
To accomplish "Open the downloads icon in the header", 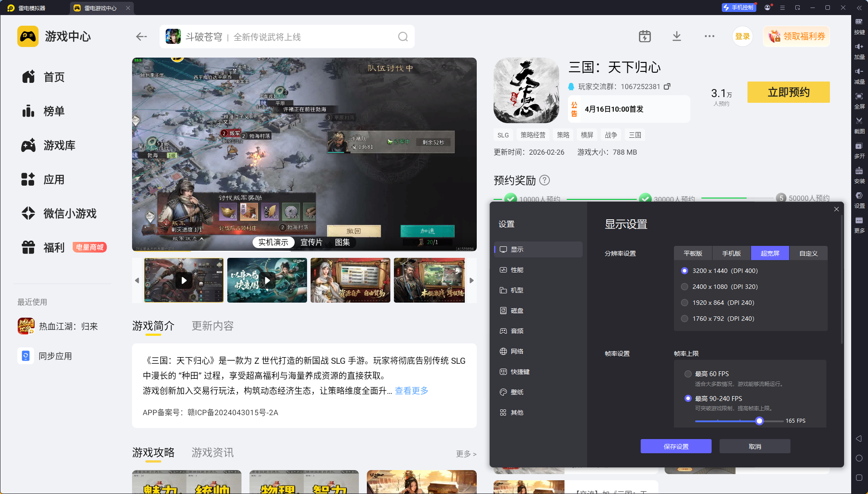I will [677, 36].
